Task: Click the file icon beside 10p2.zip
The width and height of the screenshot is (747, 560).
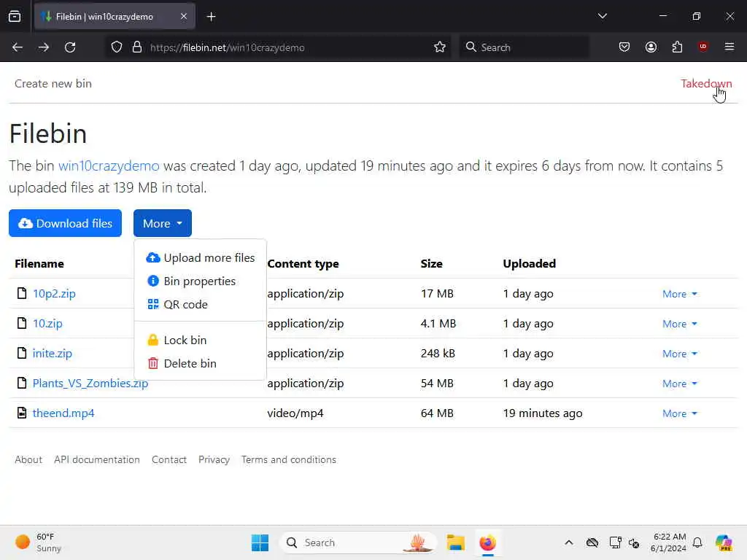Action: click(21, 293)
